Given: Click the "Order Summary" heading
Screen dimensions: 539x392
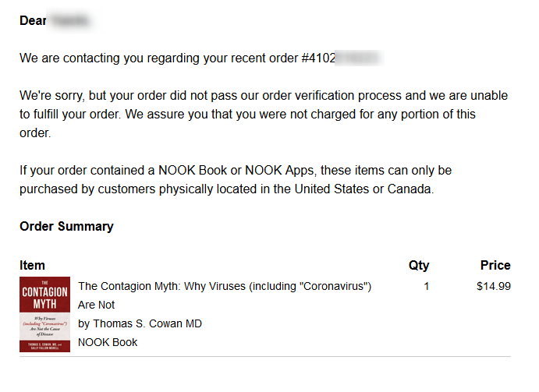Looking at the screenshot, I should (x=66, y=227).
